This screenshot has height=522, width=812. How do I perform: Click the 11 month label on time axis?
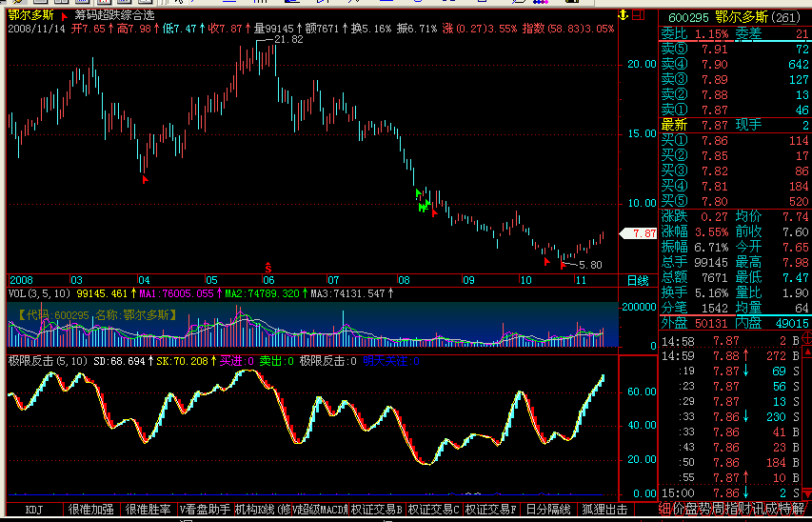[581, 280]
